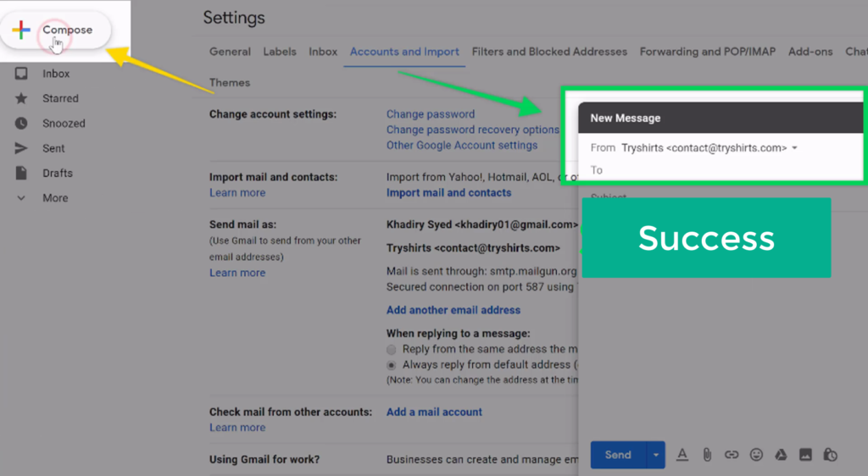Viewport: 868px width, 476px height.
Task: Open the Send options dropdown arrow
Action: tap(655, 455)
